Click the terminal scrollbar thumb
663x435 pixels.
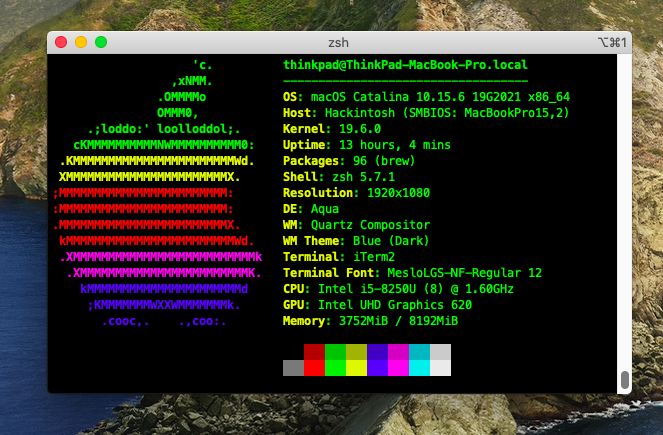(x=625, y=380)
